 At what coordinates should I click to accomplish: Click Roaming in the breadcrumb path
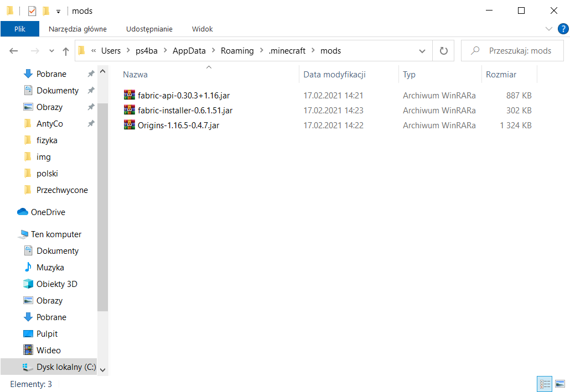coord(237,51)
